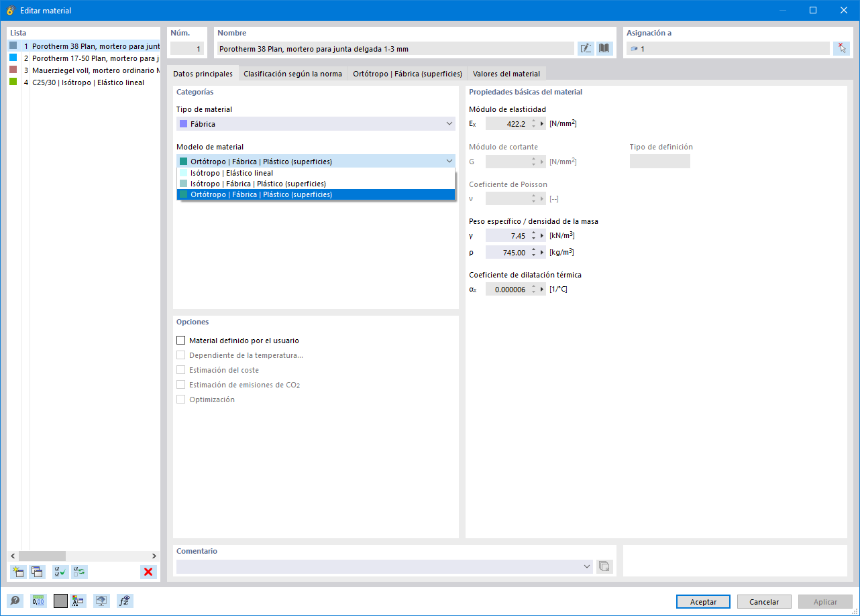Click the invert selection icon
The width and height of the screenshot is (860, 616).
(79, 572)
